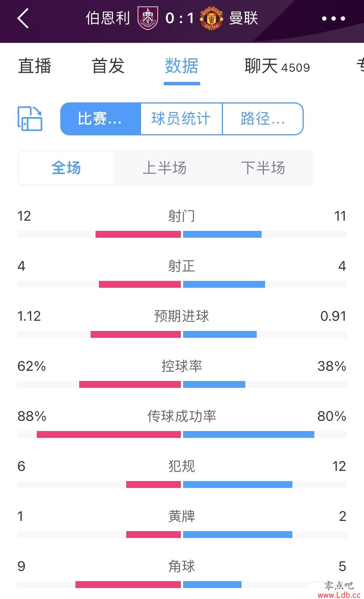364x599 pixels.
Task: Switch to the 首发 tab
Action: click(x=108, y=66)
